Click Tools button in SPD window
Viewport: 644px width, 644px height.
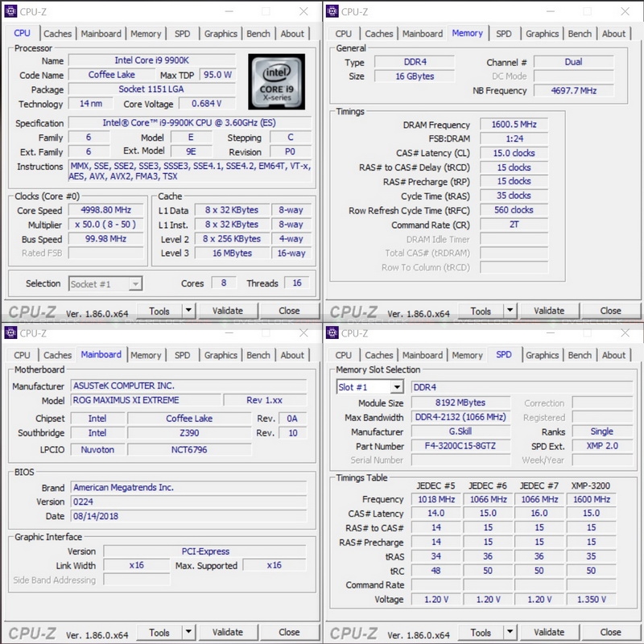click(481, 633)
